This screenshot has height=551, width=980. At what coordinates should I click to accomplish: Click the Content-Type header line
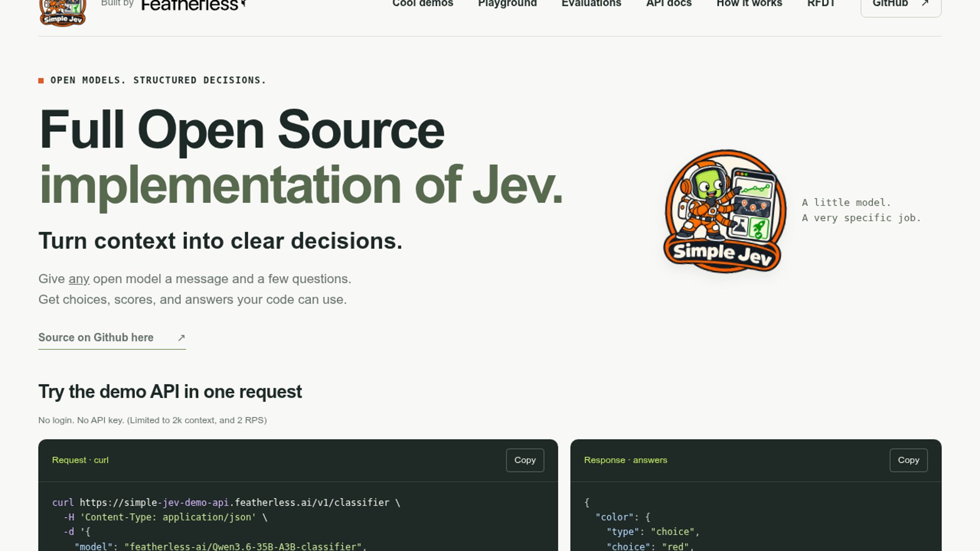(x=165, y=517)
